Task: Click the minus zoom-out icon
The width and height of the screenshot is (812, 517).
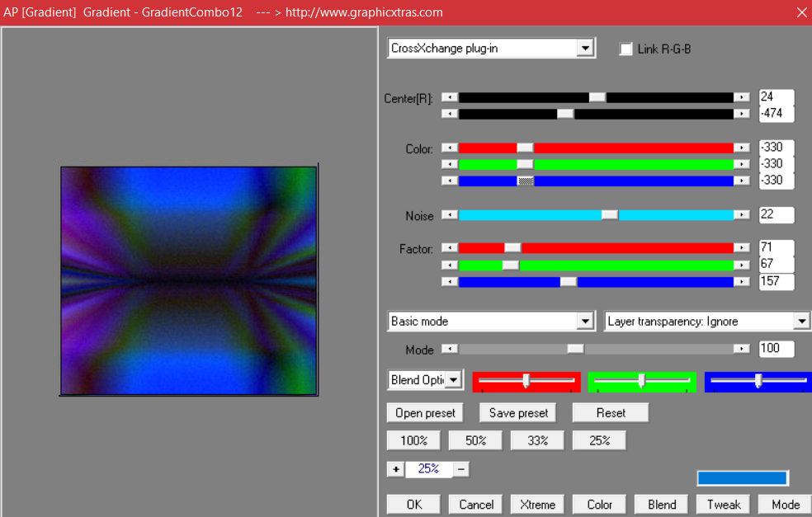Action: tap(462, 469)
